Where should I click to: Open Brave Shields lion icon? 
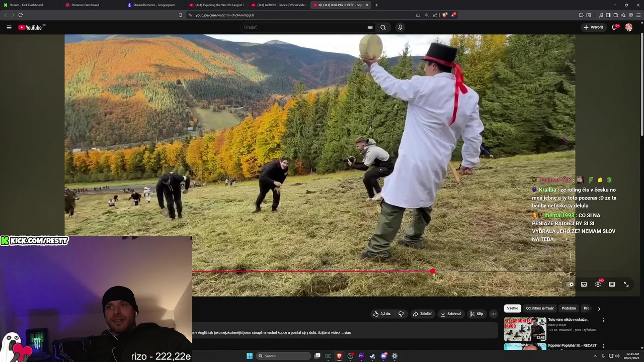(x=444, y=15)
